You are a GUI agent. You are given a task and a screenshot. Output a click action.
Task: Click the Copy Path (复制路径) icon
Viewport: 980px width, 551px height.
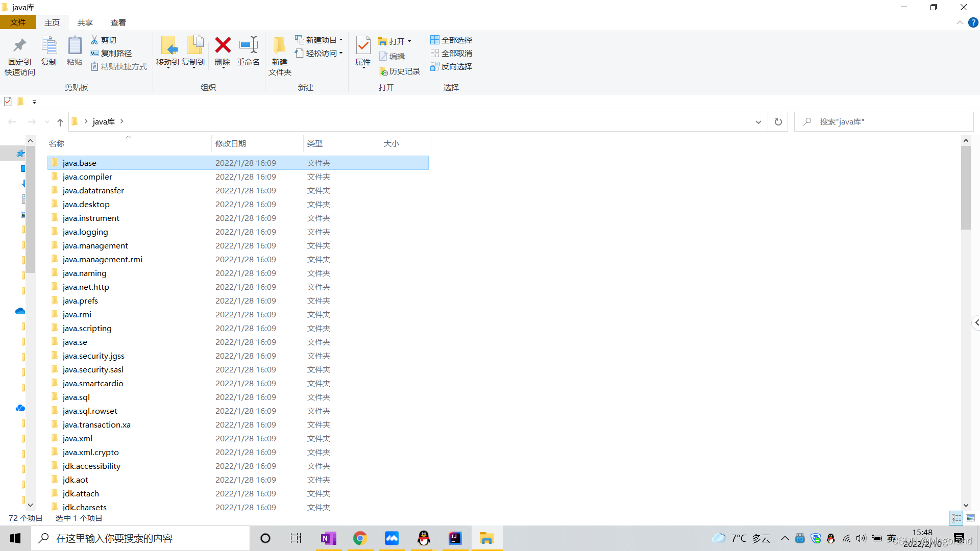[94, 53]
